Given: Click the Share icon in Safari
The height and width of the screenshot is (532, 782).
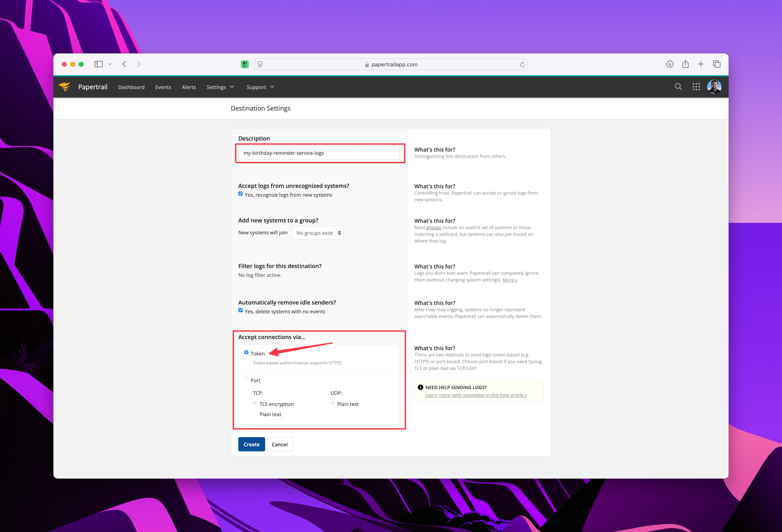Looking at the screenshot, I should [x=685, y=64].
